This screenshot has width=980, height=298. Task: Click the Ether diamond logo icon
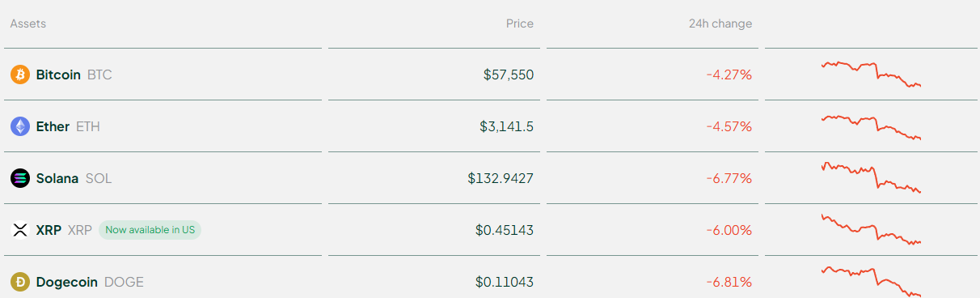tap(20, 126)
